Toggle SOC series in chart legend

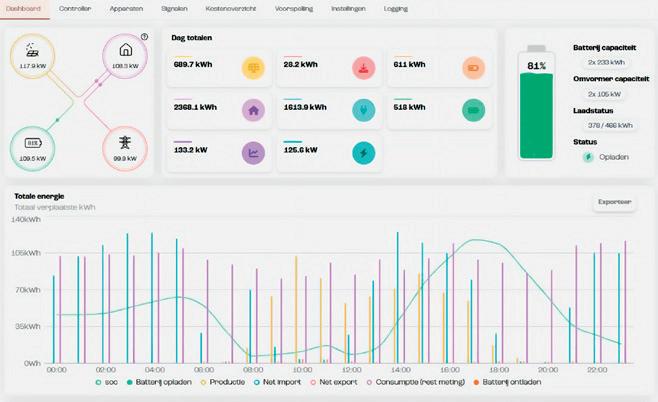click(107, 382)
